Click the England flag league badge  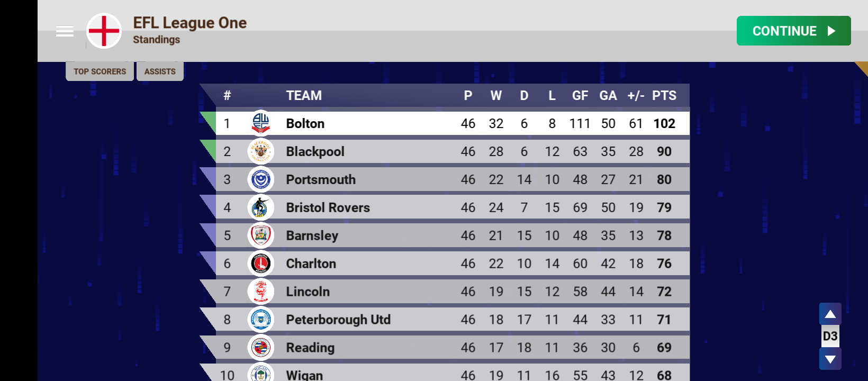(104, 31)
